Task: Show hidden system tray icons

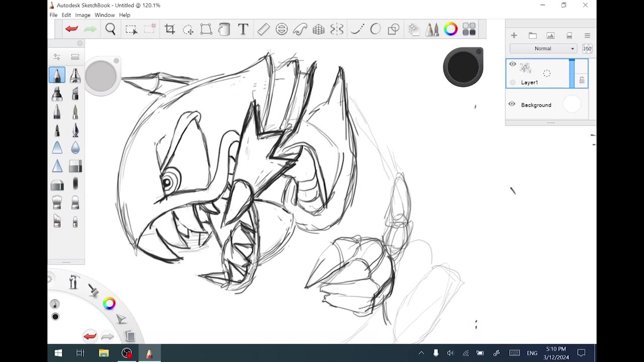Action: click(x=421, y=353)
